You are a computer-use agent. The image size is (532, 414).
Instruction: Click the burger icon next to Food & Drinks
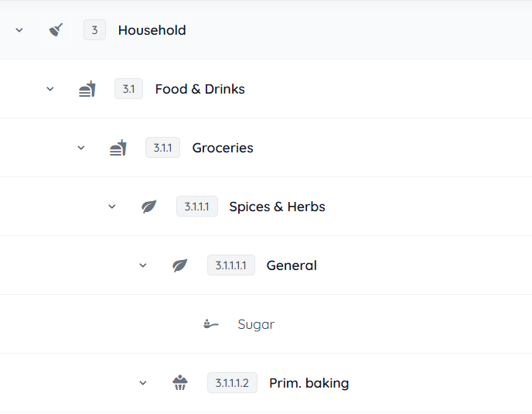[87, 89]
